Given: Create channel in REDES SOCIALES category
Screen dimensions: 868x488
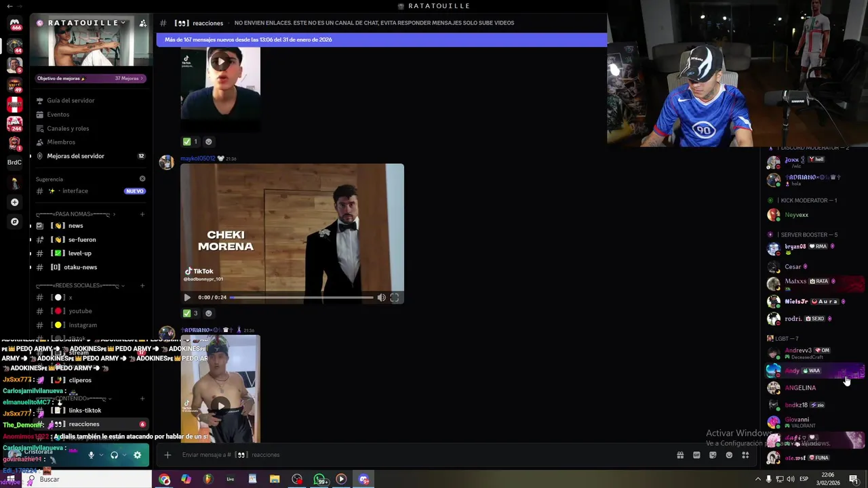Looking at the screenshot, I should (142, 285).
